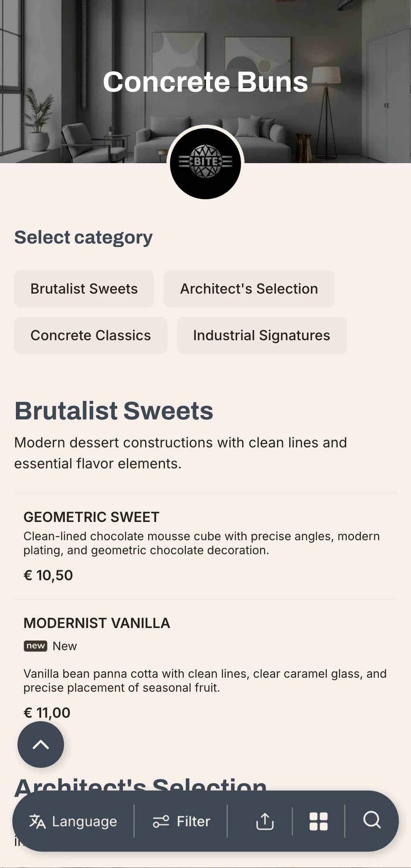Open the search magnifier icon
This screenshot has width=411, height=868.
click(x=372, y=821)
